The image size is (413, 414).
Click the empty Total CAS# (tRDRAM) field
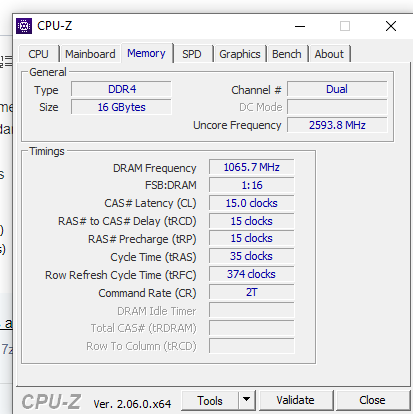click(x=252, y=328)
